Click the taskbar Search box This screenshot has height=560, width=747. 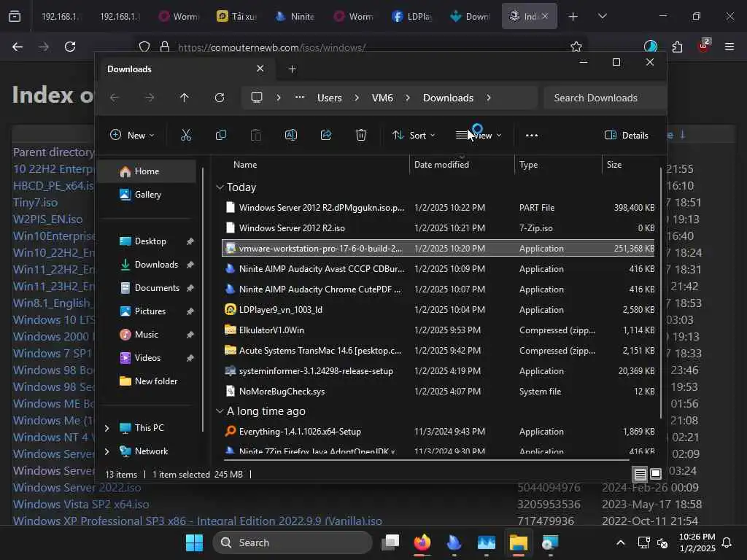pos(293,542)
